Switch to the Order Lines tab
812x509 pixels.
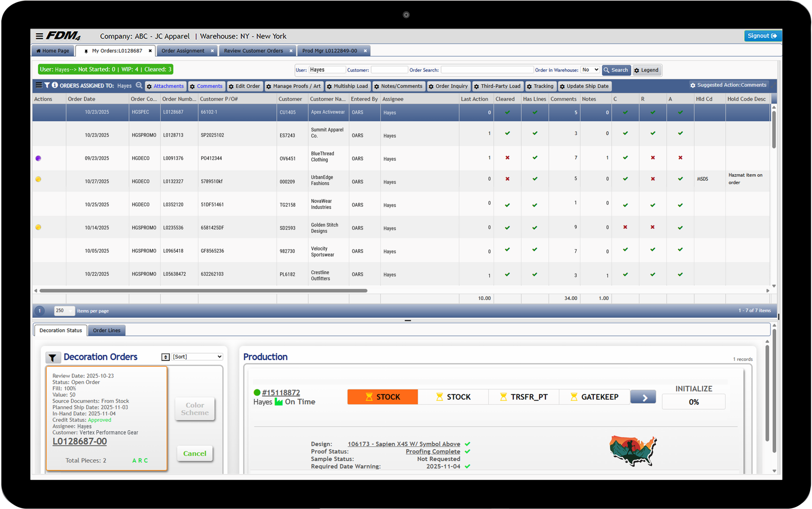pos(106,330)
